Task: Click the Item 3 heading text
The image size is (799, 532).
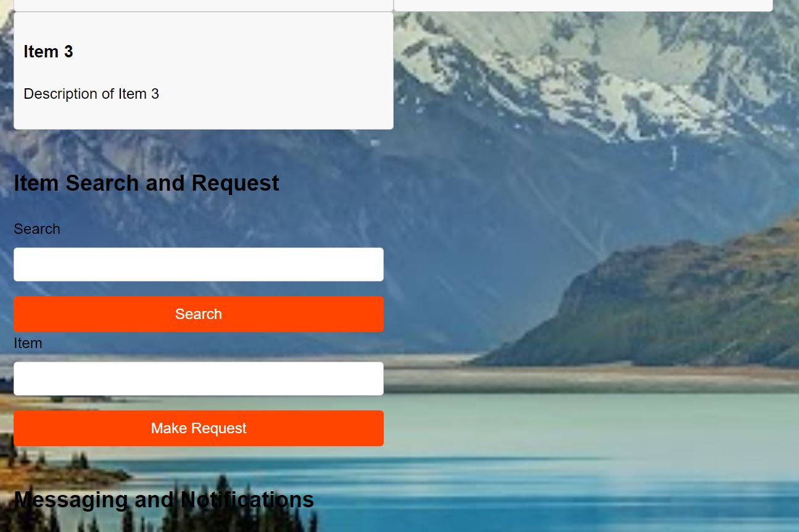Action: coord(48,52)
